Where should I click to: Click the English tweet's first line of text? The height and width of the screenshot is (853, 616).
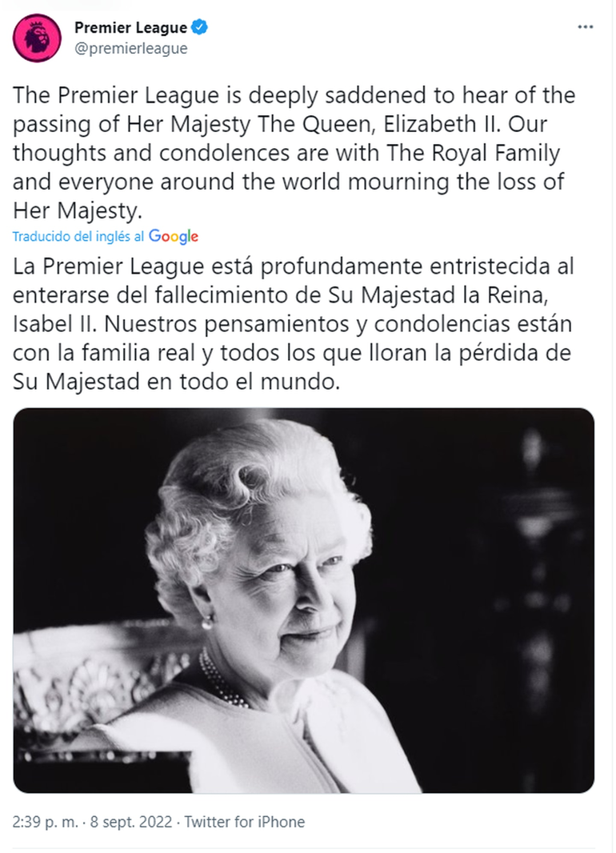pos(294,95)
